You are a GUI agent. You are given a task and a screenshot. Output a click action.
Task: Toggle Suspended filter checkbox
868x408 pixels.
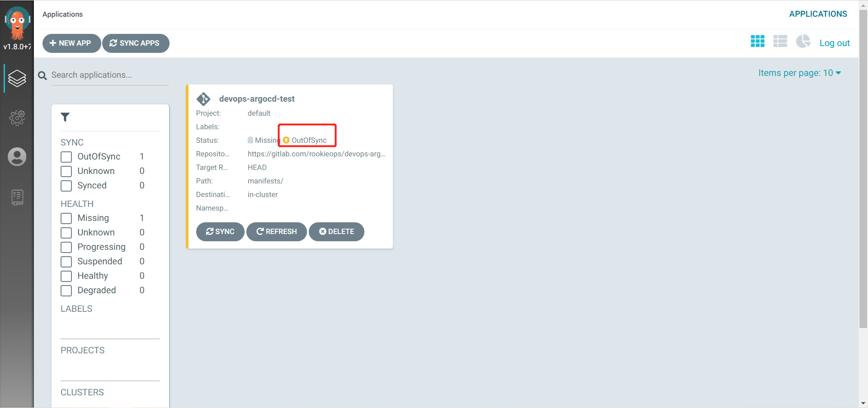66,262
